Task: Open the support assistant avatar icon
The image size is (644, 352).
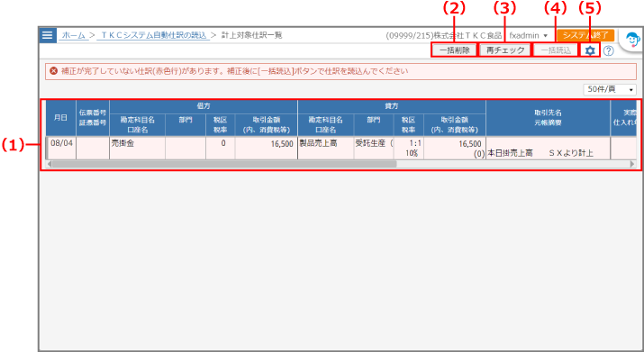Action: pyautogui.click(x=632, y=41)
